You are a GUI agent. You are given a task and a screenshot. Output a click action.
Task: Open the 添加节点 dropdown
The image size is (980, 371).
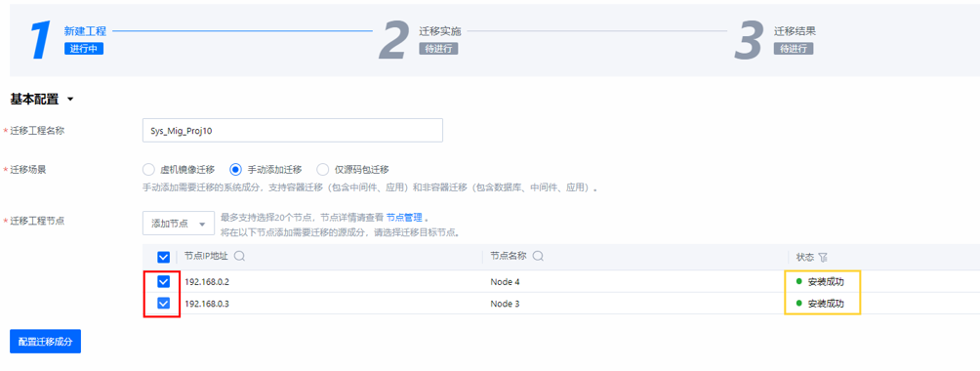tap(179, 224)
